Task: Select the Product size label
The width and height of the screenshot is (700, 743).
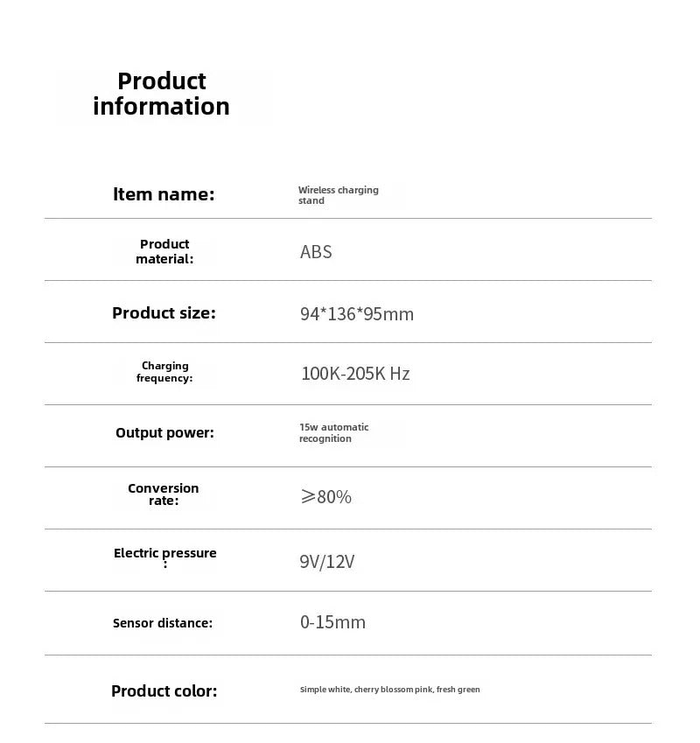Action: [164, 313]
